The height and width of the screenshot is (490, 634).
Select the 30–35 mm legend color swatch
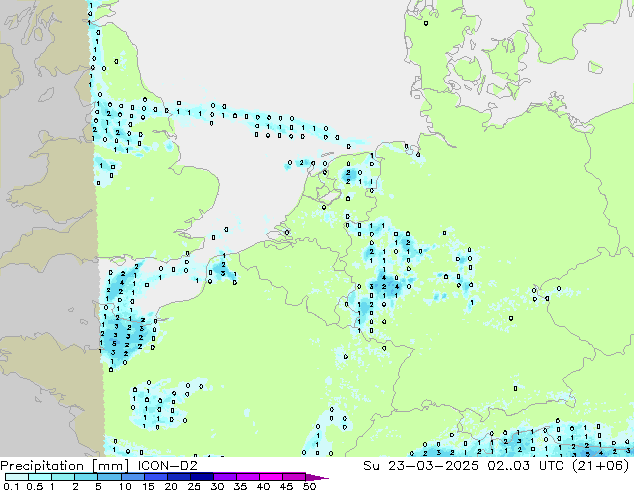click(224, 477)
